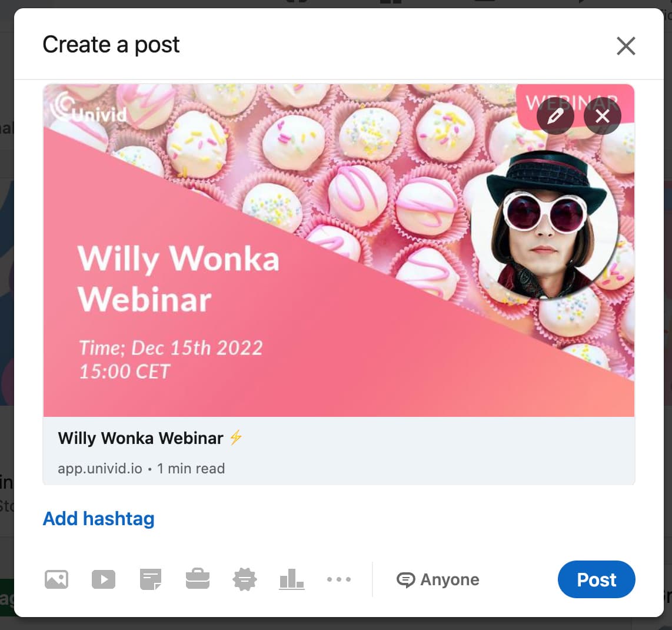This screenshot has height=630, width=672.
Task: Click the Willy Wonka webinar banner image
Action: [338, 250]
